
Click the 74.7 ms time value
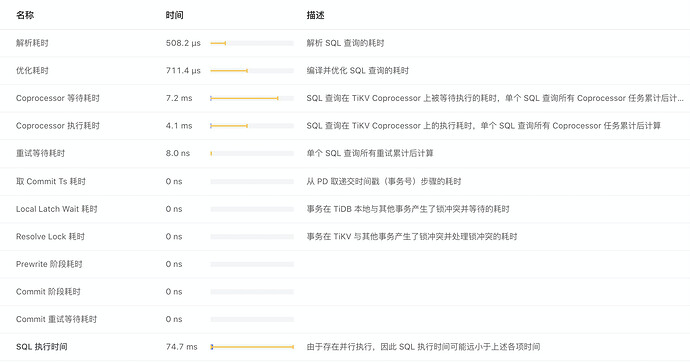[x=182, y=347]
